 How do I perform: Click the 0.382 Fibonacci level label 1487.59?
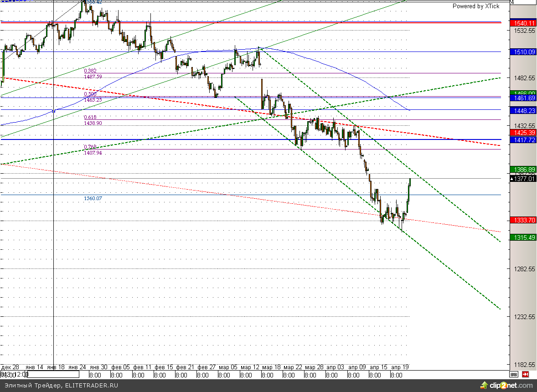coord(93,77)
